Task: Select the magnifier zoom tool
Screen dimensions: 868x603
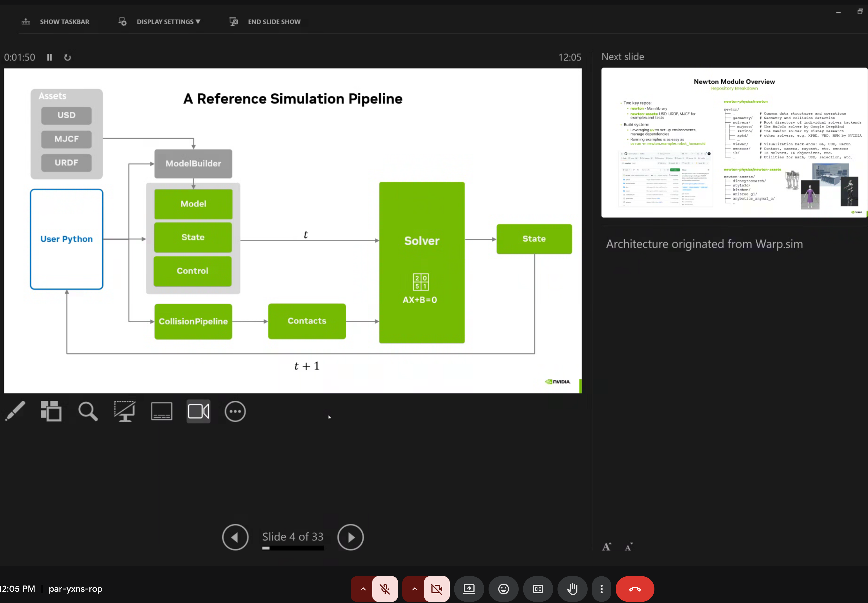Action: coord(88,411)
